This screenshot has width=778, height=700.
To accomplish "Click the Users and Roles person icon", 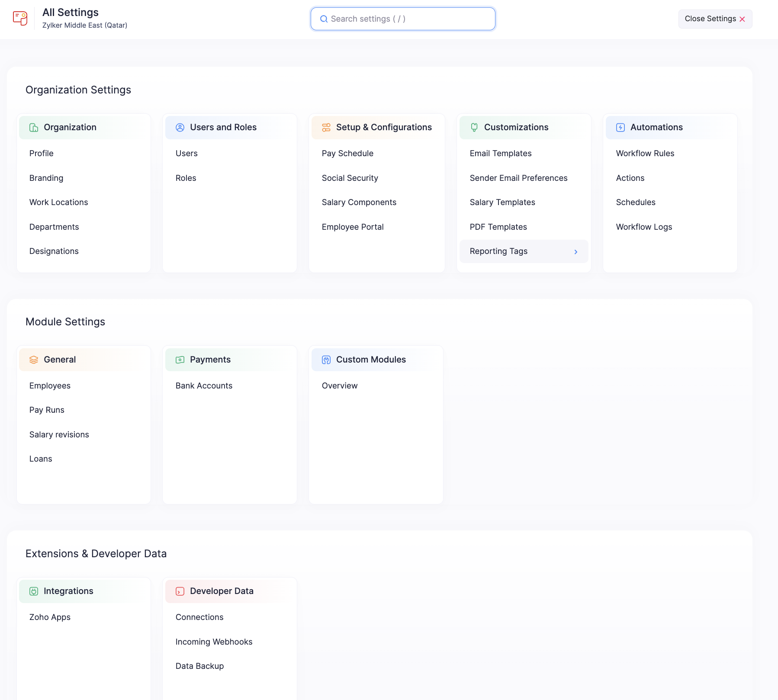I will (180, 128).
